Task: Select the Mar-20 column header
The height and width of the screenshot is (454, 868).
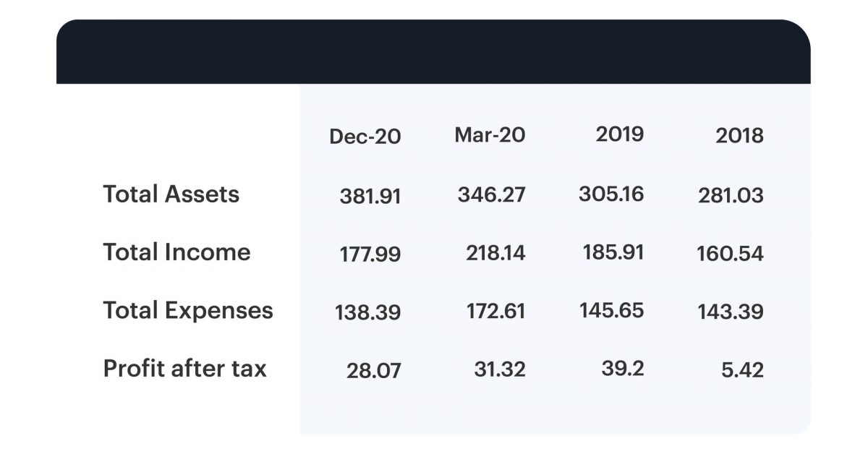Action: (490, 134)
